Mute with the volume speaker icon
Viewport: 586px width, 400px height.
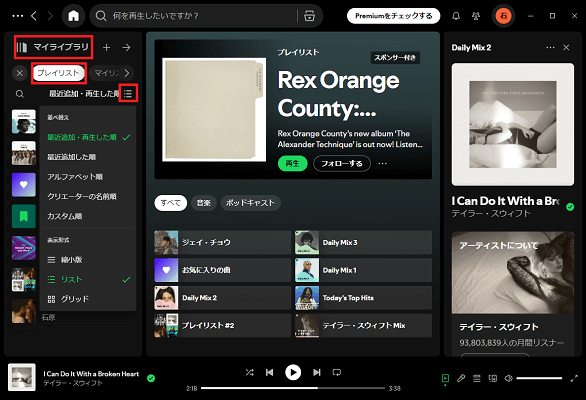[508, 378]
